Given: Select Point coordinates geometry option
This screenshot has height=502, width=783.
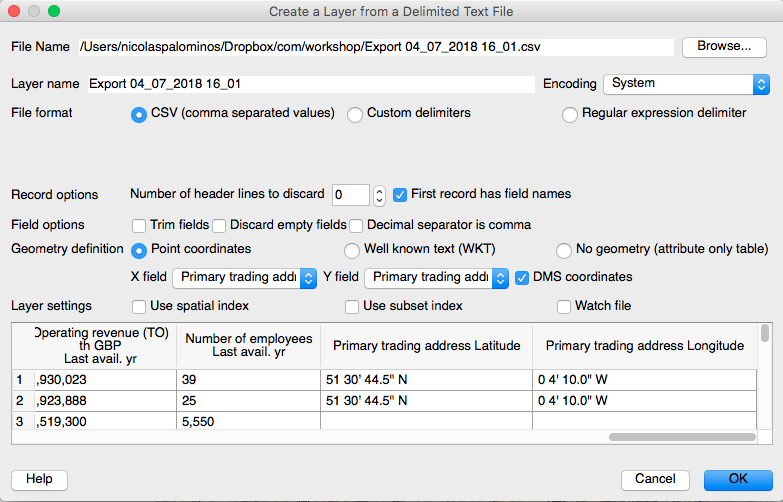Looking at the screenshot, I should (139, 250).
